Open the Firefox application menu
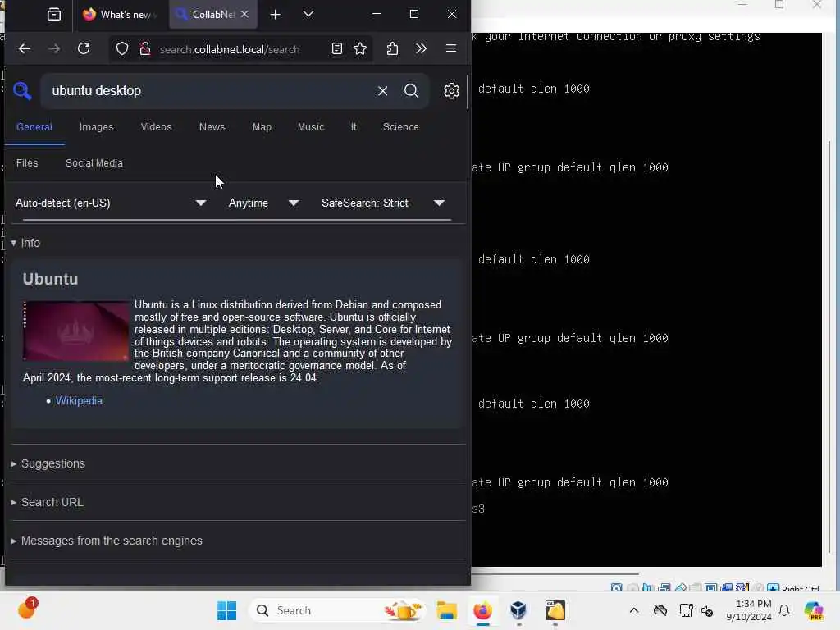 451,48
